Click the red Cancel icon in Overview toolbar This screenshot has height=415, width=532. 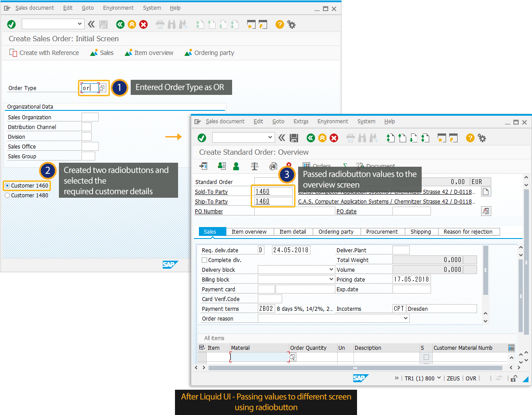[x=334, y=138]
